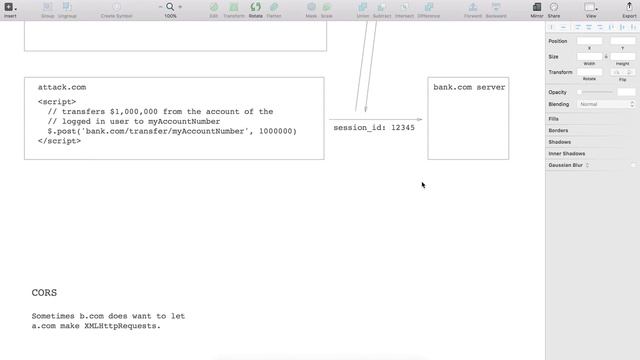
Task: Click the Export toolbar icon
Action: [x=629, y=7]
